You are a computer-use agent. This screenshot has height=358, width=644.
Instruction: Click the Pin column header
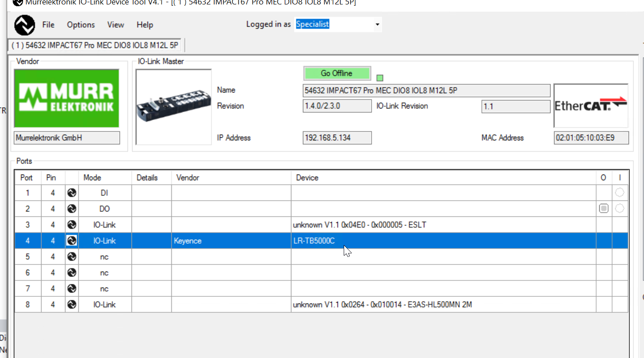pyautogui.click(x=53, y=178)
